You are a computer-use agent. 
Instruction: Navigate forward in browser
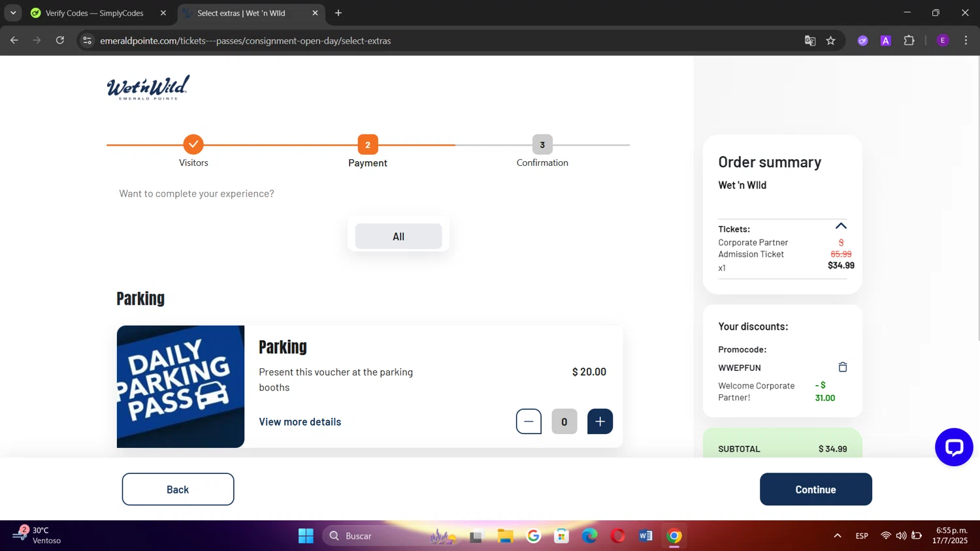[x=37, y=40]
